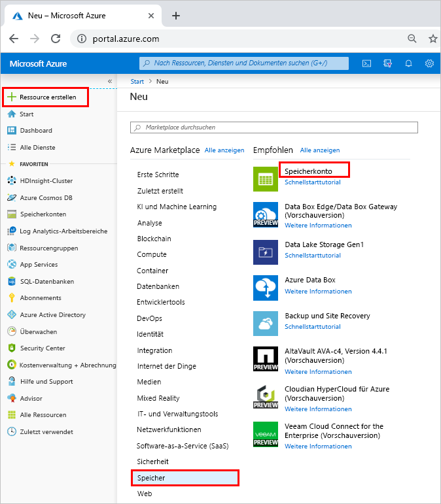Click the Ressource erstellen plus icon
Image resolution: width=441 pixels, height=504 pixels.
(x=12, y=97)
